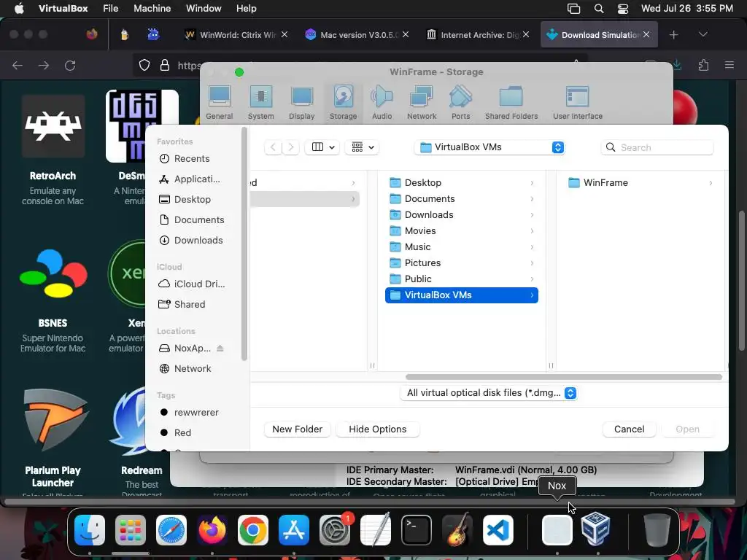
Task: Open the column view mode dropdown
Action: pyautogui.click(x=323, y=147)
